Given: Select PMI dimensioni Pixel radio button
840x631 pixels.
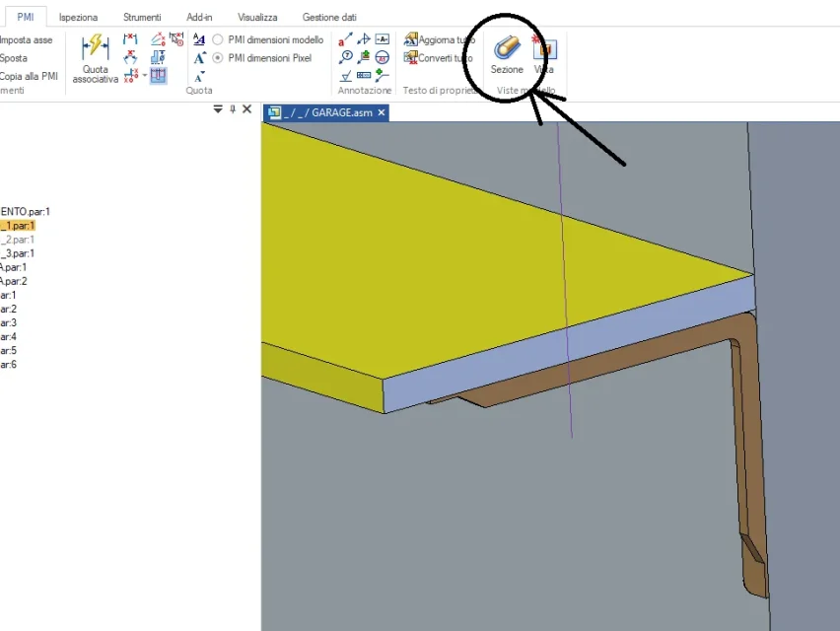Looking at the screenshot, I should [218, 58].
